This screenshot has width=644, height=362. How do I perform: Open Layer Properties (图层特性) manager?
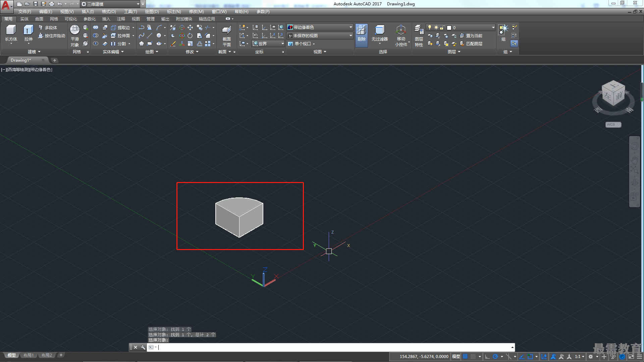pyautogui.click(x=419, y=36)
